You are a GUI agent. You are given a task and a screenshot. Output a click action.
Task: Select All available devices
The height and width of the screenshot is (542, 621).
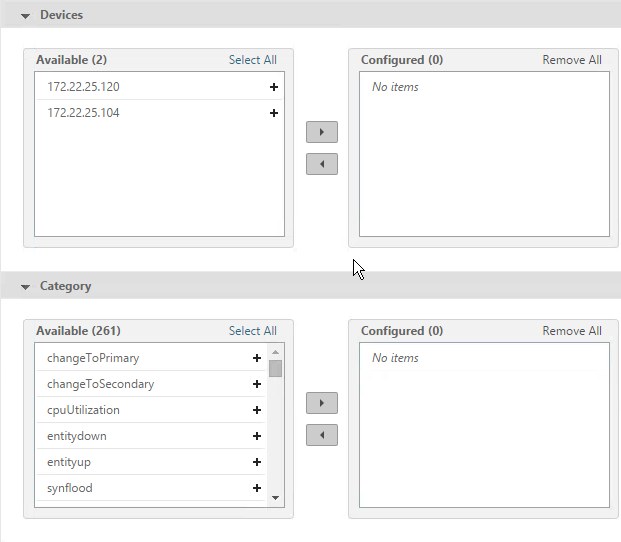tap(253, 60)
